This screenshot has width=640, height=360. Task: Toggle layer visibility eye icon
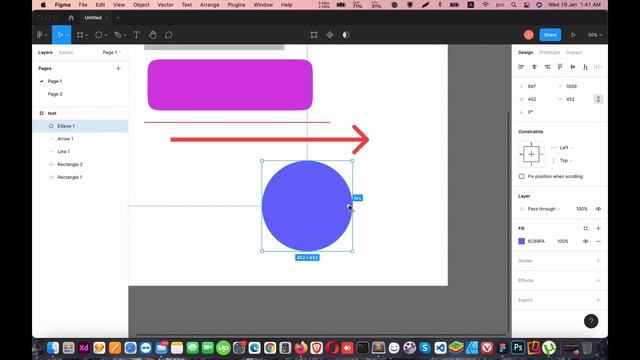pos(598,209)
